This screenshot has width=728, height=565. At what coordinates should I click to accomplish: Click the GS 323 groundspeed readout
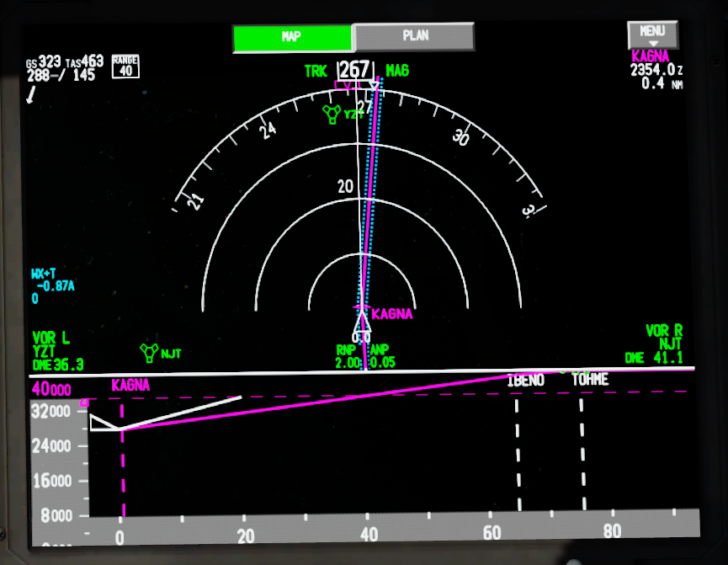click(43, 61)
